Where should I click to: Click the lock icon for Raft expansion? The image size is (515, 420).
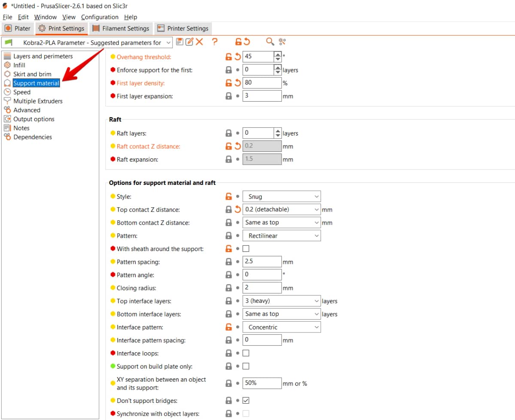pos(229,159)
